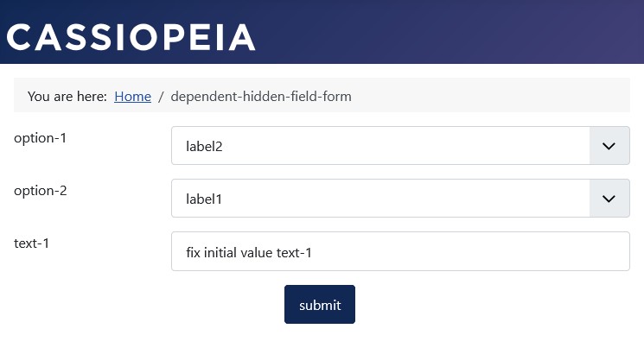Open the option-1 select showing label2
Viewport: 644px width, 354px height.
(380, 146)
